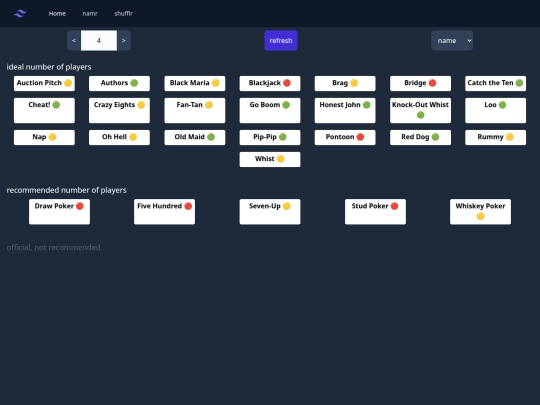Click the red dot on Stud Poker
Image resolution: width=540 pixels, height=405 pixels.
(x=394, y=206)
